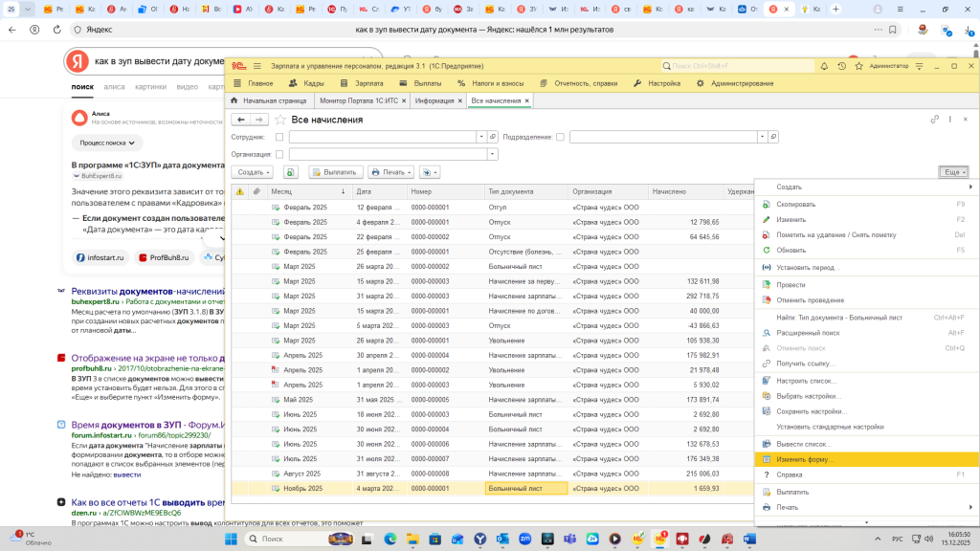Open the 1C main menu hamburger icon
The height and width of the screenshot is (551, 980).
pyautogui.click(x=259, y=66)
